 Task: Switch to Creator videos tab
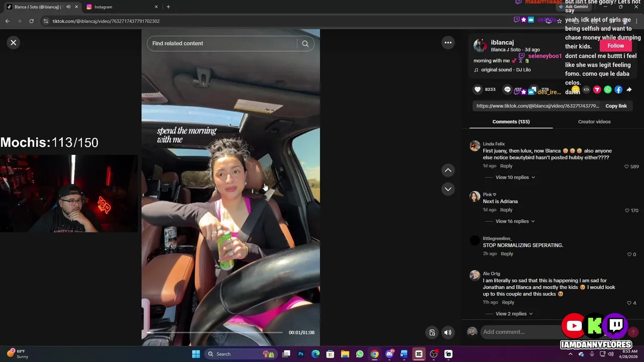pos(594,122)
